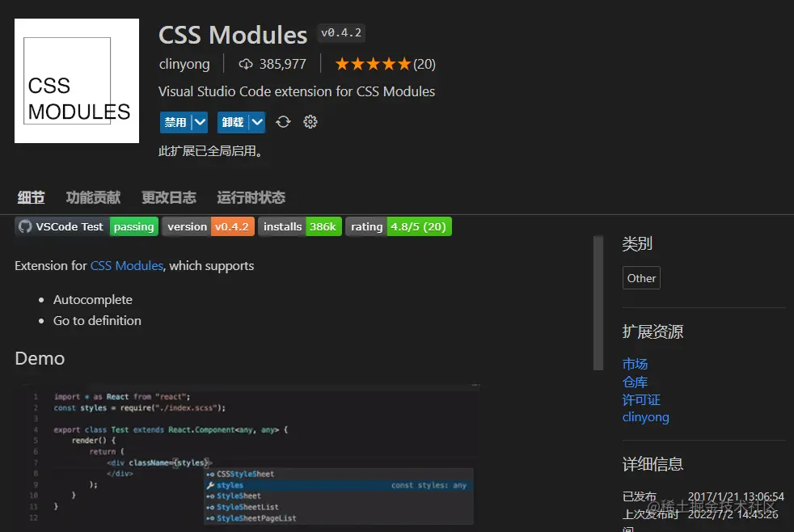This screenshot has height=532, width=794.
Task: Click the 卸载 (uninstall) button
Action: pyautogui.click(x=232, y=123)
